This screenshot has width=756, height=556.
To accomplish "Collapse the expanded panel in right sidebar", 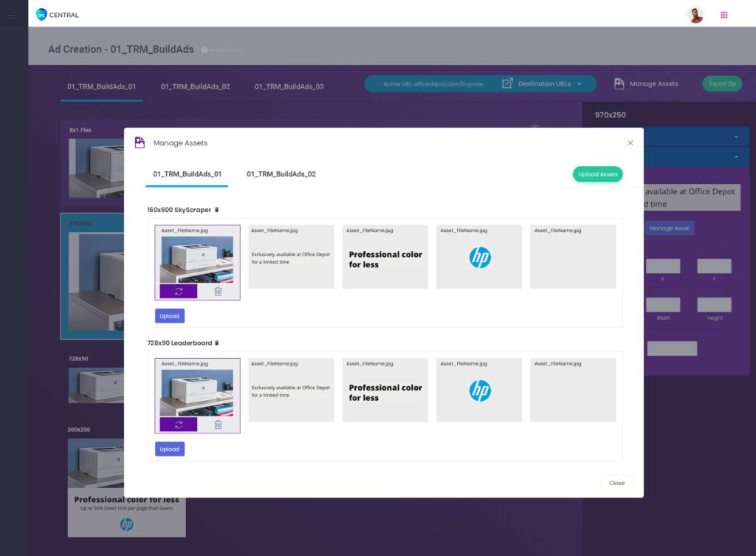I will pos(735,157).
